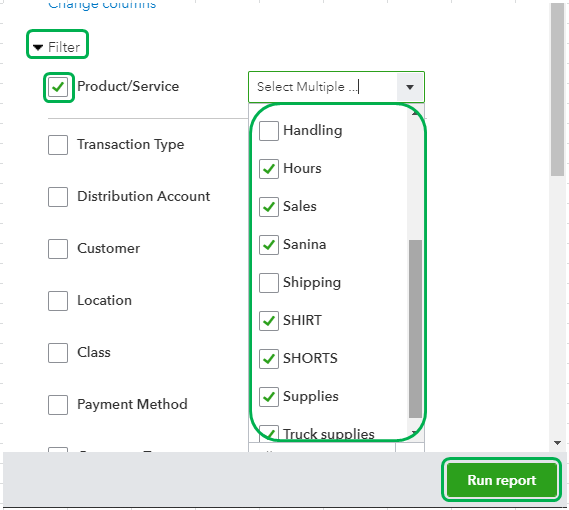Image resolution: width=569 pixels, height=510 pixels.
Task: Click the Transaction Type label
Action: (131, 144)
